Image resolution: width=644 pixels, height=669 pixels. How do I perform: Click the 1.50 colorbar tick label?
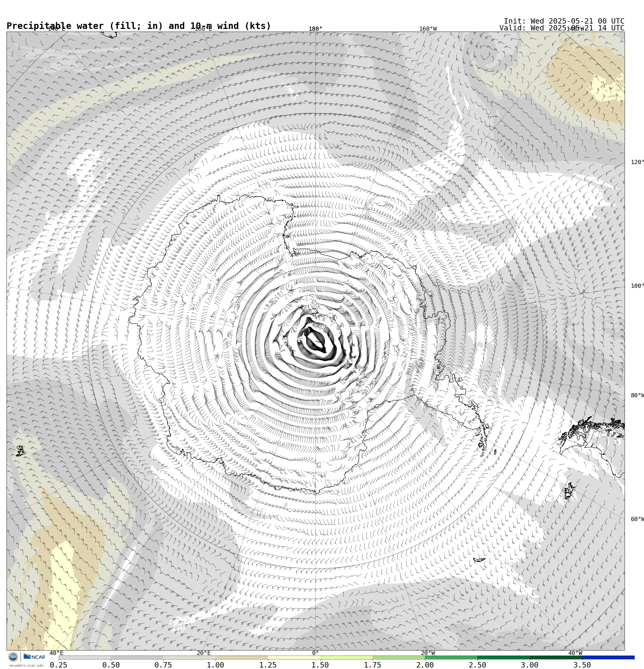point(320,665)
